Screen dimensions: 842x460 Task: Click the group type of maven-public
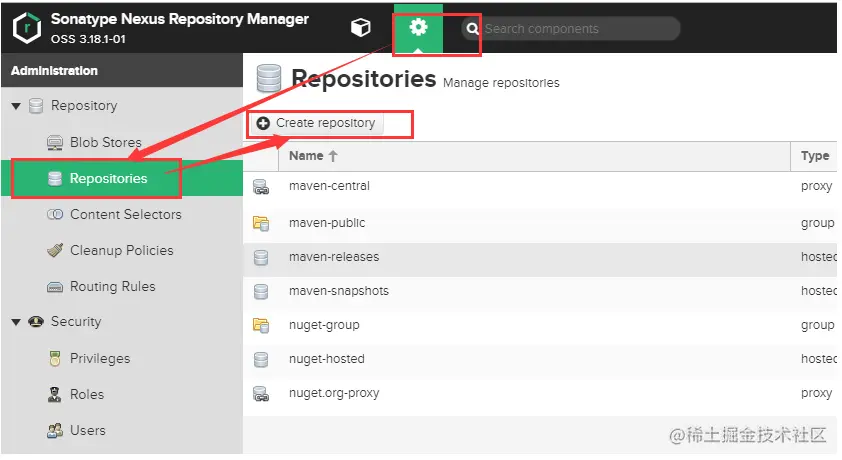(x=817, y=223)
